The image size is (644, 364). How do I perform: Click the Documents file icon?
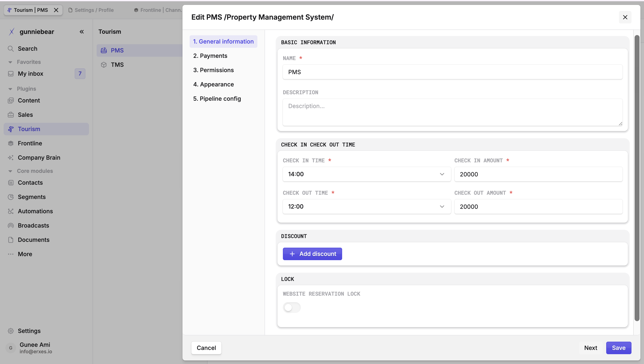(x=11, y=240)
